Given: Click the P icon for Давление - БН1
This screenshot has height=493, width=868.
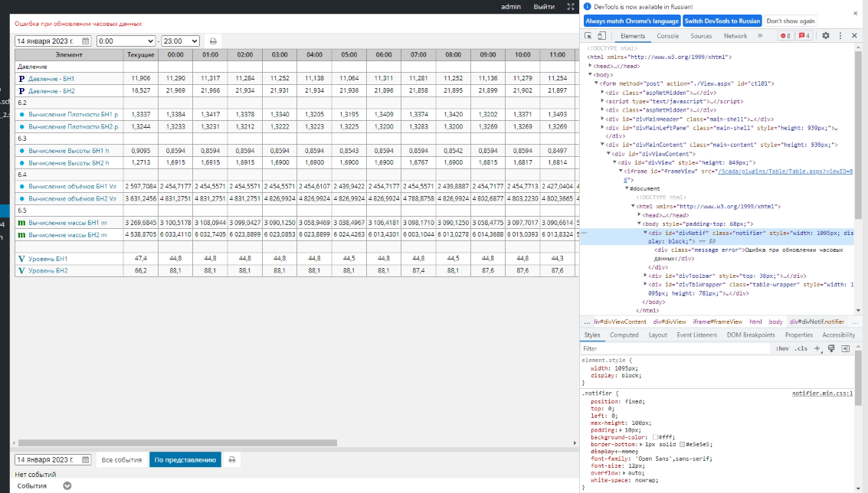Looking at the screenshot, I should click(x=21, y=79).
